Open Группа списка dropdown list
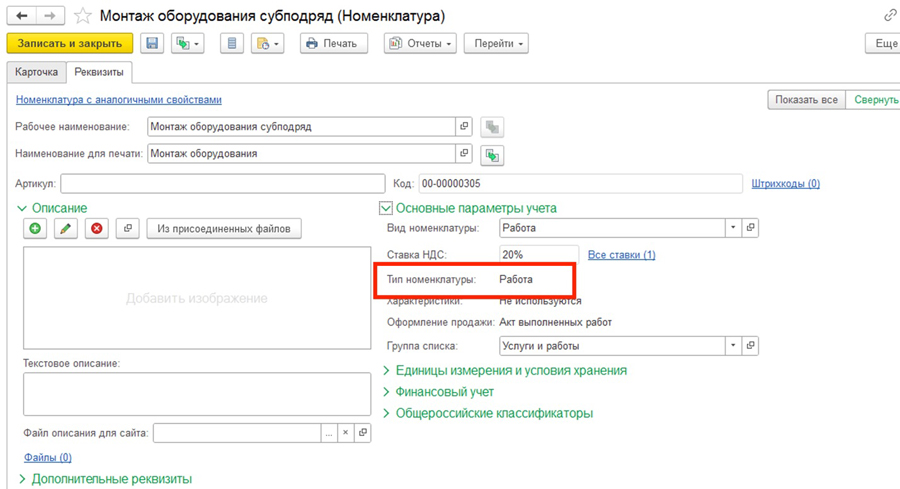 (x=733, y=346)
